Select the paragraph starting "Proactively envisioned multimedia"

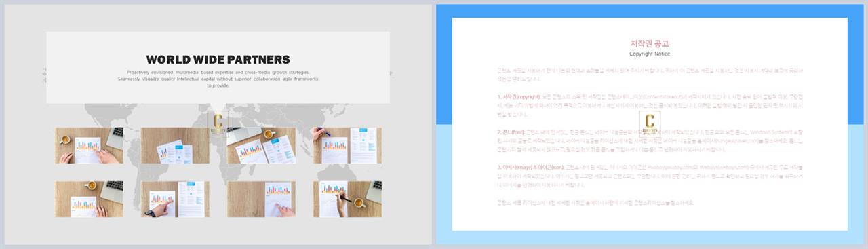218,79
